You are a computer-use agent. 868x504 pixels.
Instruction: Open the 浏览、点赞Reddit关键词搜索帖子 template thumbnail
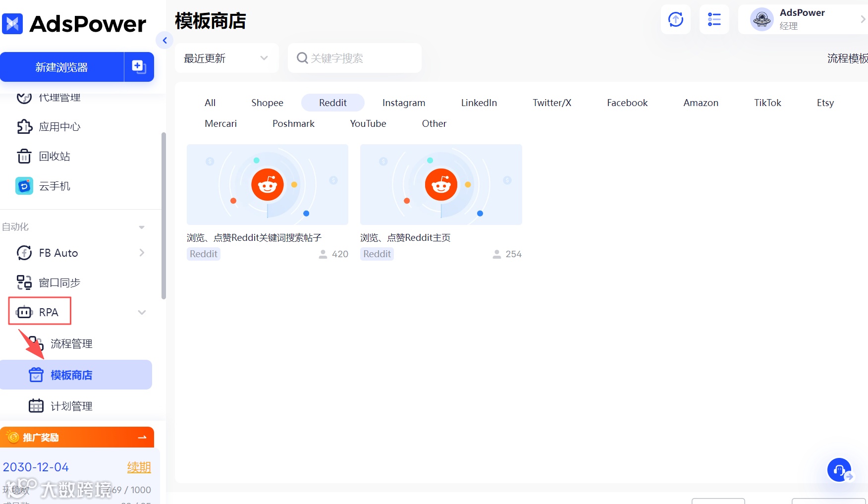[x=268, y=184]
